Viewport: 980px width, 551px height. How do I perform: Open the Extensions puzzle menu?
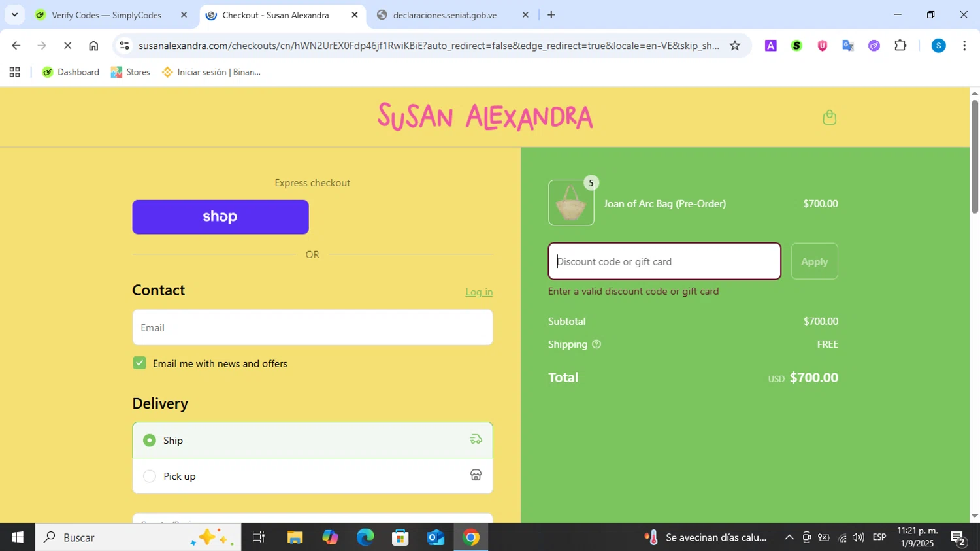pyautogui.click(x=900, y=46)
